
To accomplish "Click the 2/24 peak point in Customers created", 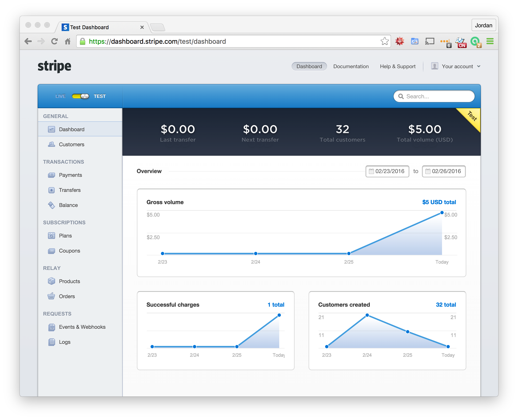I will pos(367,315).
